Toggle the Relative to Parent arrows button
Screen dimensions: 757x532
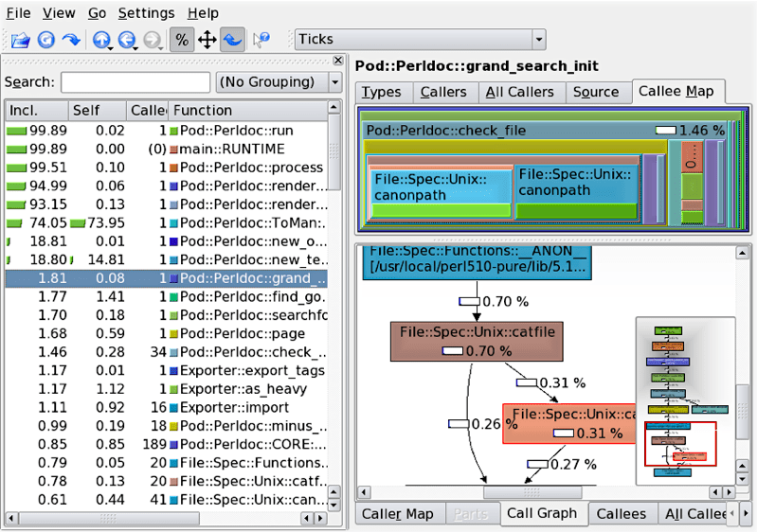[207, 40]
